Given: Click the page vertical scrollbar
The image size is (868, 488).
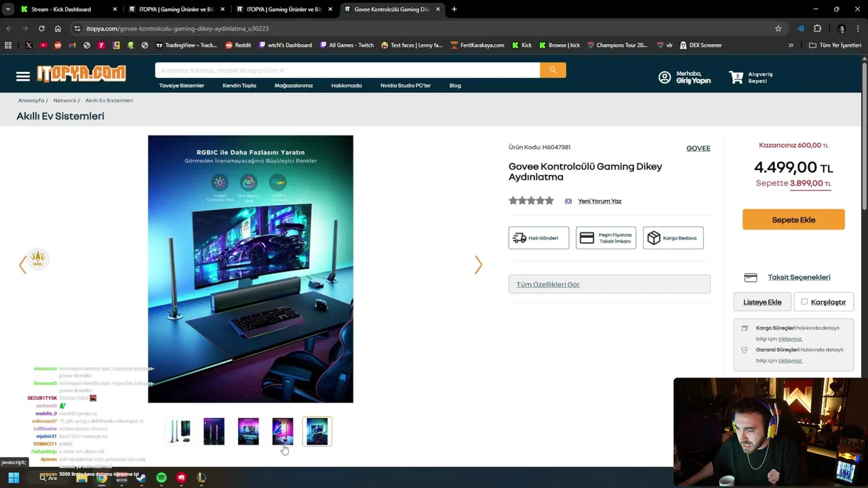Looking at the screenshot, I should tap(865, 136).
